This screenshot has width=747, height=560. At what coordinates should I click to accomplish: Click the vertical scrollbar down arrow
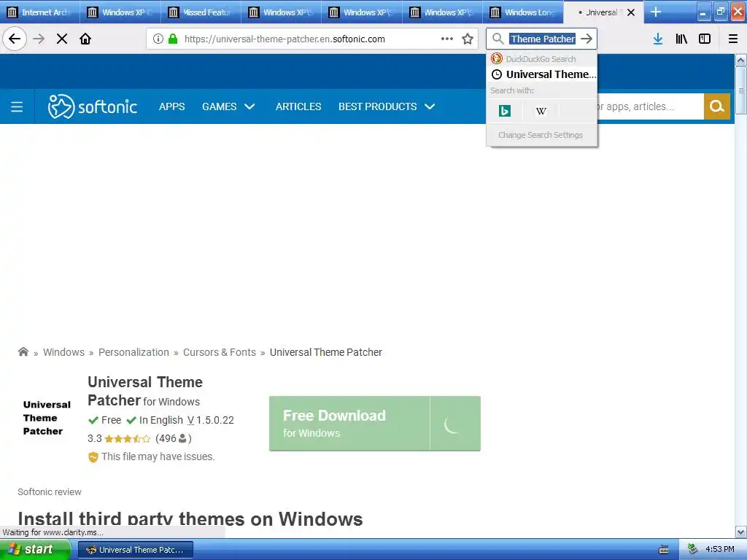(x=741, y=532)
